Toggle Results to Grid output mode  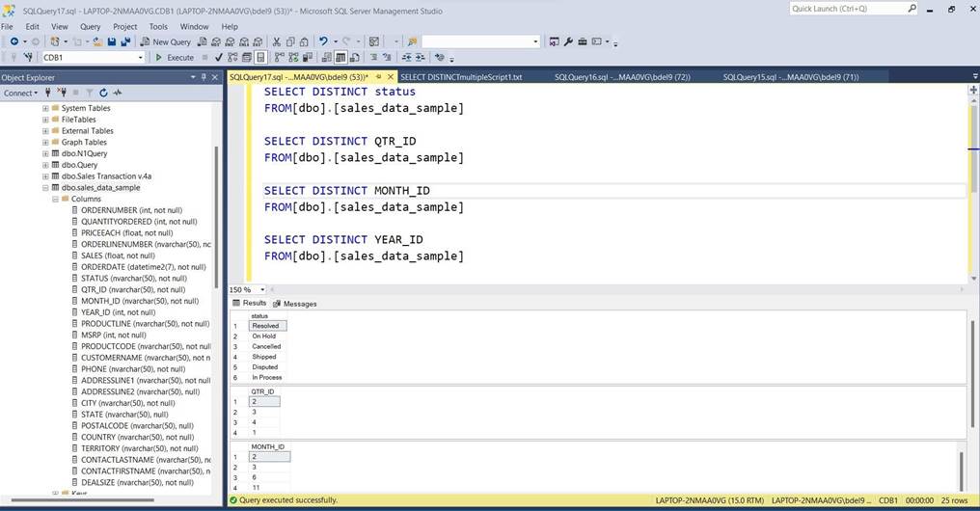click(340, 58)
